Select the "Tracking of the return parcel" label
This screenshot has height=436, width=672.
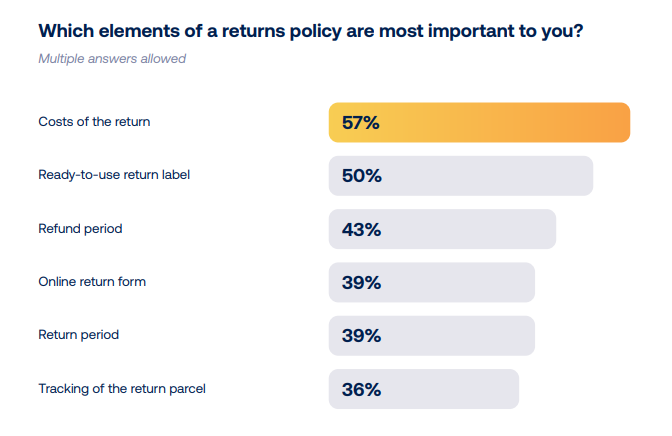[122, 388]
